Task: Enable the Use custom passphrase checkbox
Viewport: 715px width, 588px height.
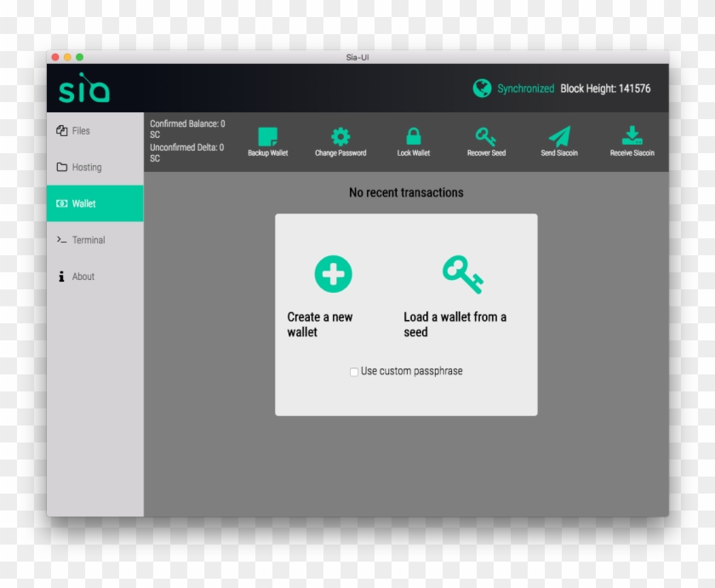Action: [x=354, y=371]
